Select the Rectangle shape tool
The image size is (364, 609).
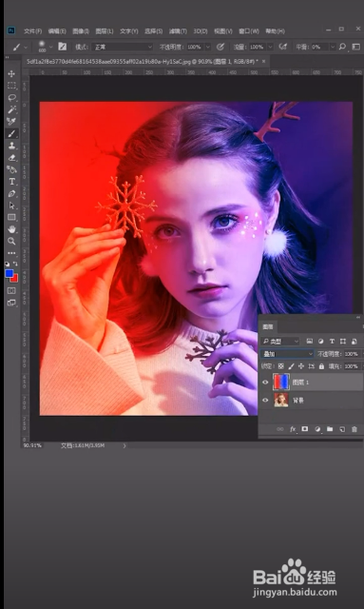pyautogui.click(x=11, y=217)
